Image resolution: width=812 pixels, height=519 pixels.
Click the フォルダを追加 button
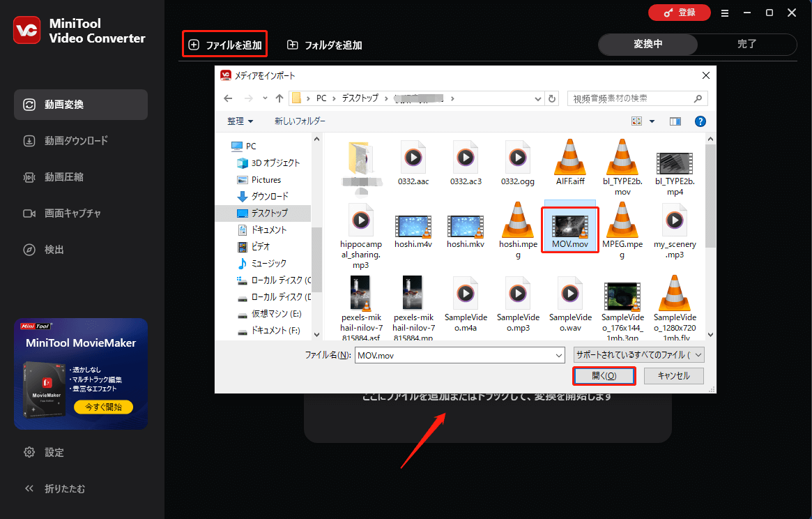pyautogui.click(x=325, y=45)
